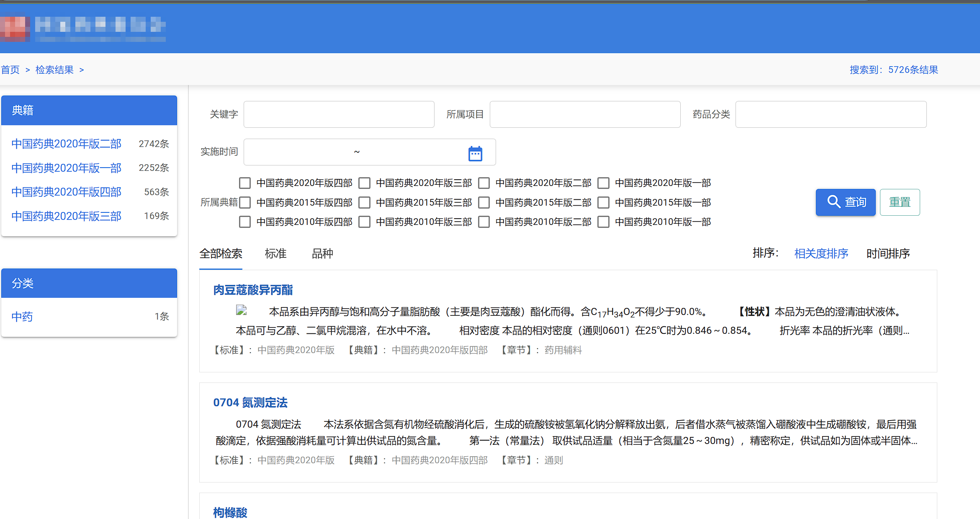Sort results by 相关度排序
Viewport: 980px width, 519px height.
tap(821, 253)
